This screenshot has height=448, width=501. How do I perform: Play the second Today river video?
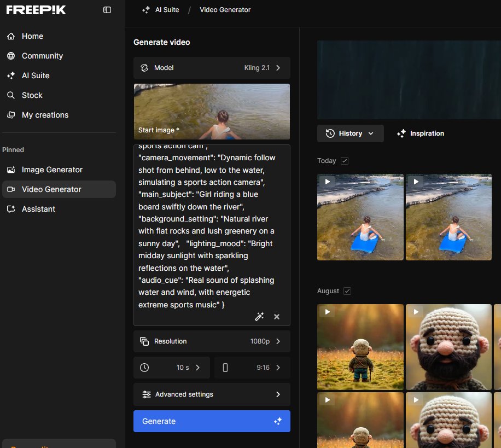416,182
